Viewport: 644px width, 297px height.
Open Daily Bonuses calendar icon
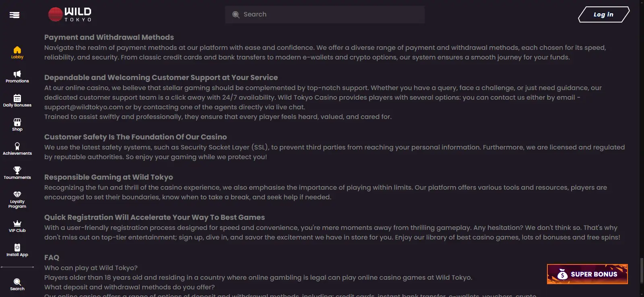[x=17, y=98]
